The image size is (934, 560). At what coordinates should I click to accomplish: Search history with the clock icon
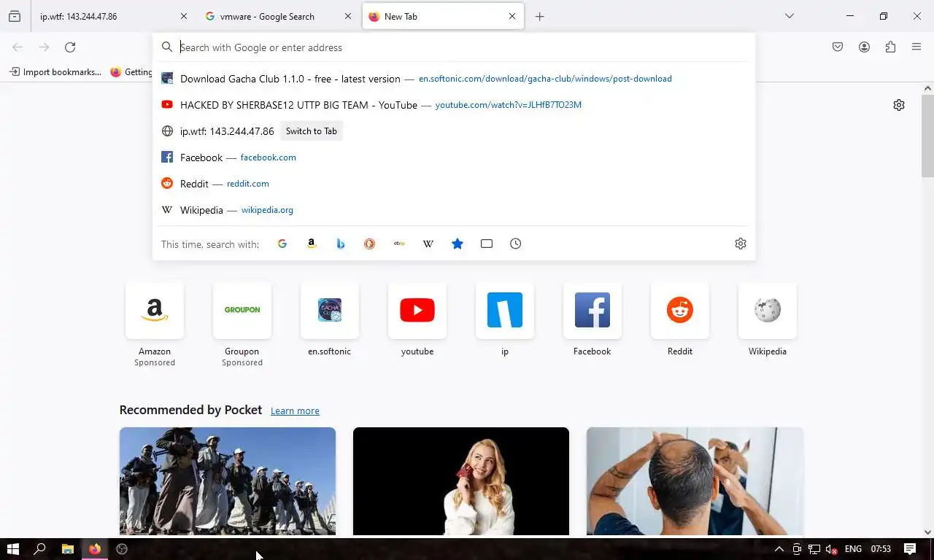516,244
